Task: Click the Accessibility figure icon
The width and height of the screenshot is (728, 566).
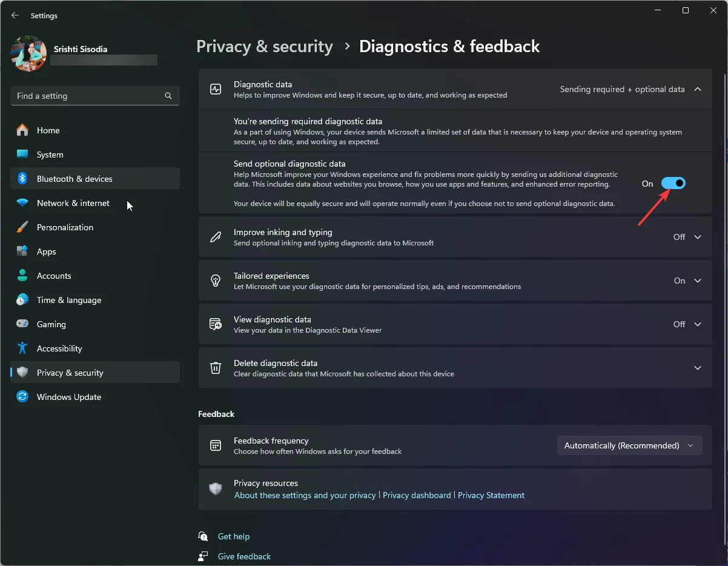Action: (22, 348)
